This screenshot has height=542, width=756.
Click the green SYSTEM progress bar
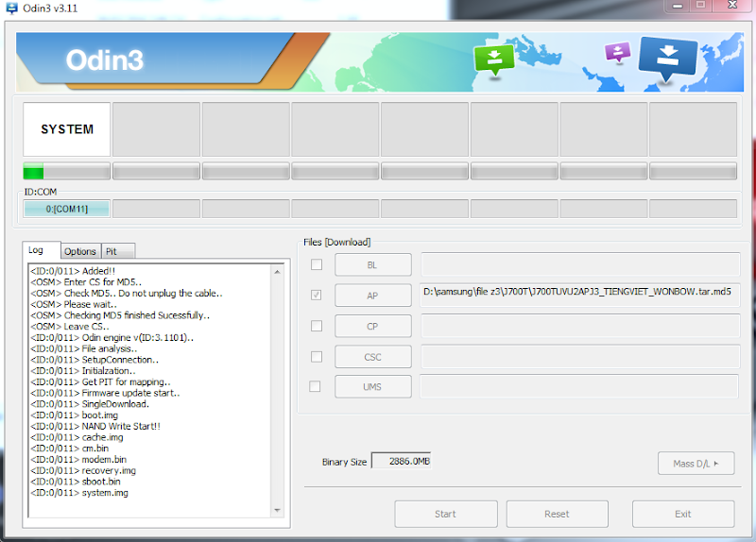(66, 171)
